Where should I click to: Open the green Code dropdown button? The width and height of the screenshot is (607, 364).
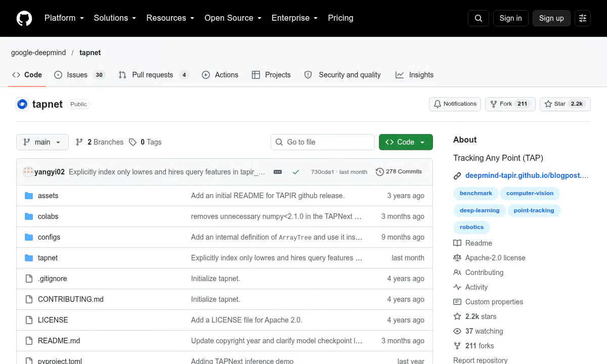[406, 142]
